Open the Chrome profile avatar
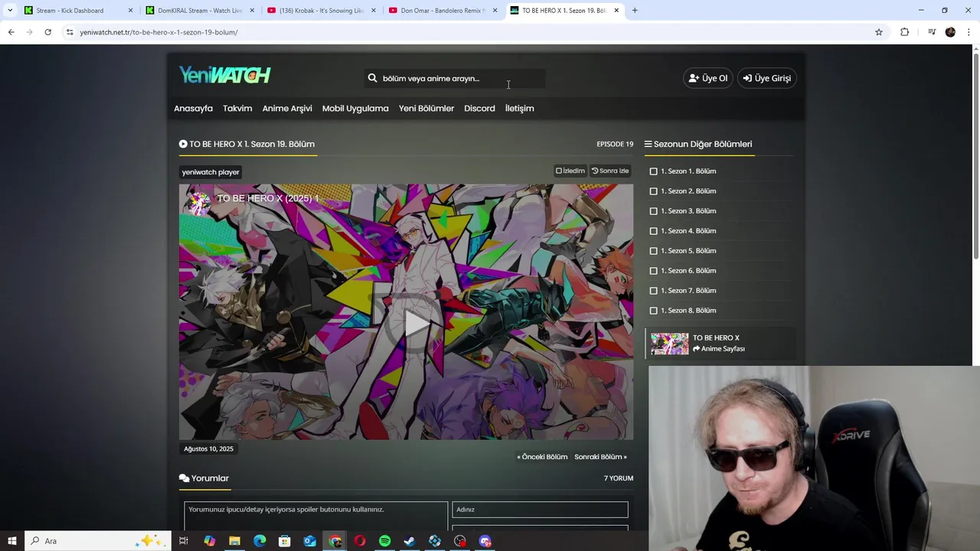The height and width of the screenshot is (551, 980). (x=950, y=32)
